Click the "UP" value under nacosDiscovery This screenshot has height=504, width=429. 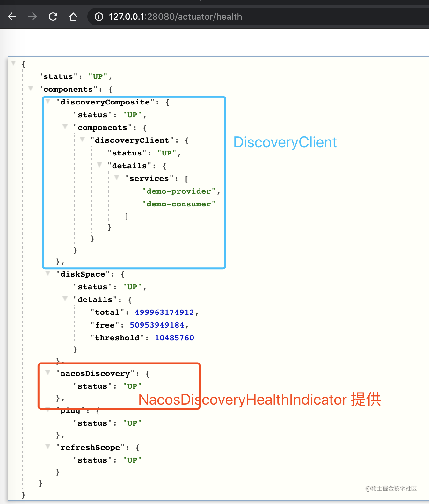[132, 386]
